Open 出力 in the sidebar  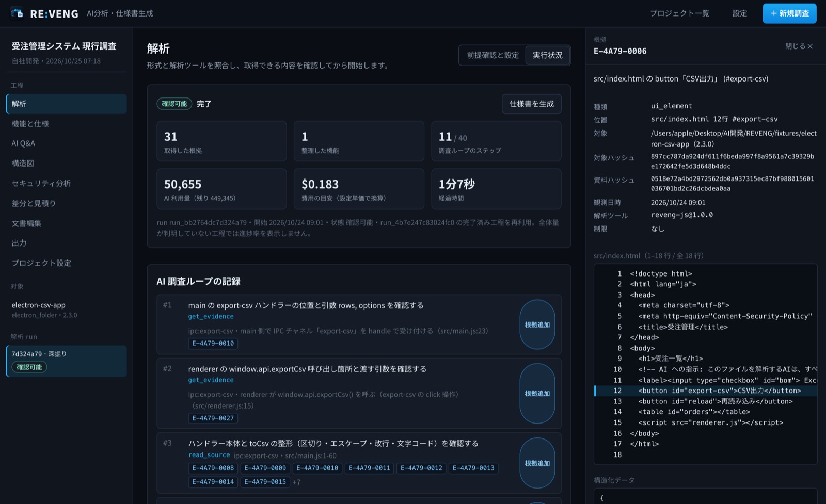pos(67,243)
